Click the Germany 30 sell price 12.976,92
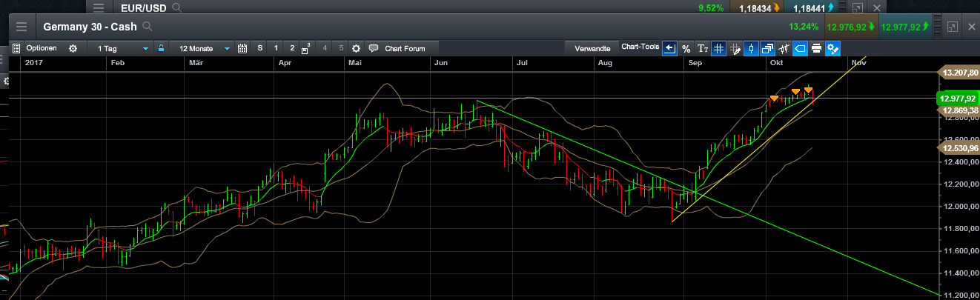This screenshot has height=300, width=980. coord(852,27)
